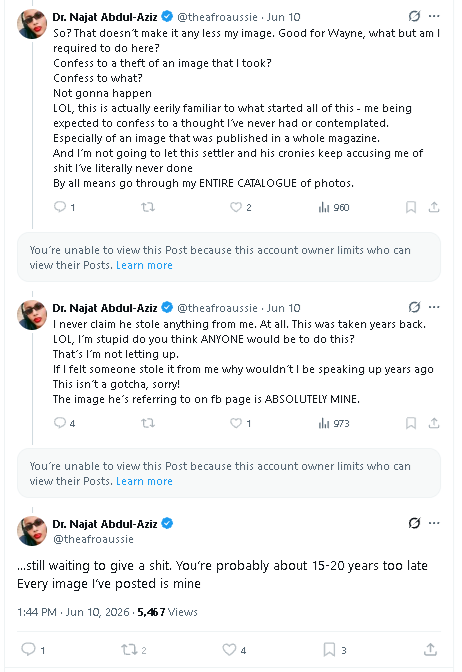This screenshot has width=462, height=672.
Task: Bookmark the first post in thread
Action: click(411, 207)
